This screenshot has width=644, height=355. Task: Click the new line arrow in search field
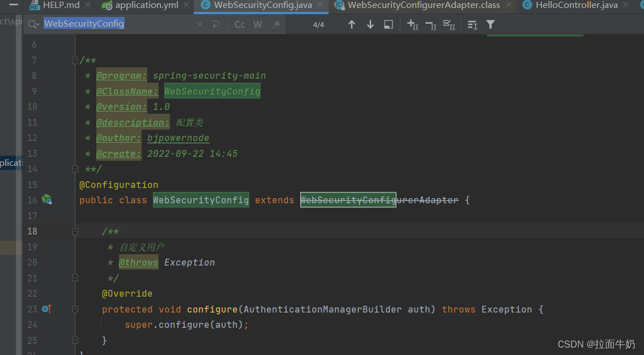pyautogui.click(x=216, y=24)
